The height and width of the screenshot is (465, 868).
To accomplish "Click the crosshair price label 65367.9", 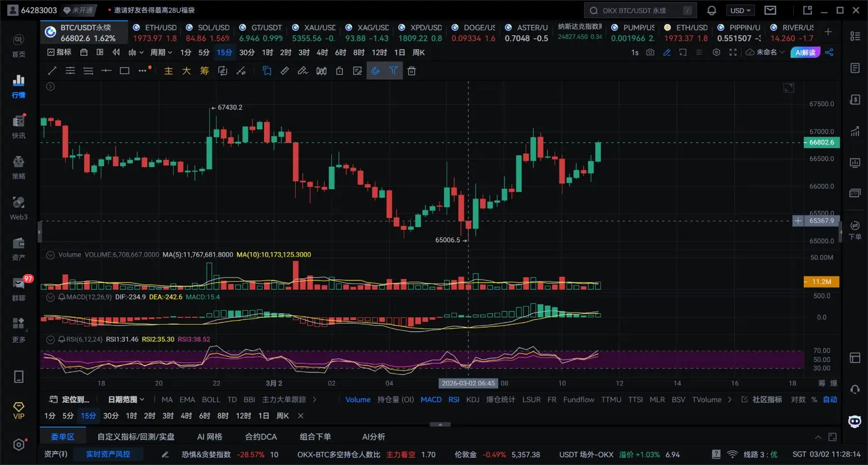I will tap(821, 221).
